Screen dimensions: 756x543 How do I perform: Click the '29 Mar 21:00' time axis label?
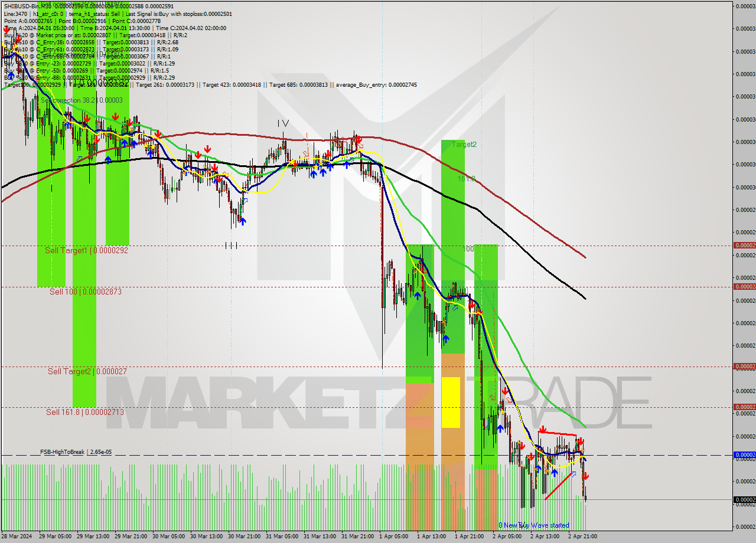(131, 536)
